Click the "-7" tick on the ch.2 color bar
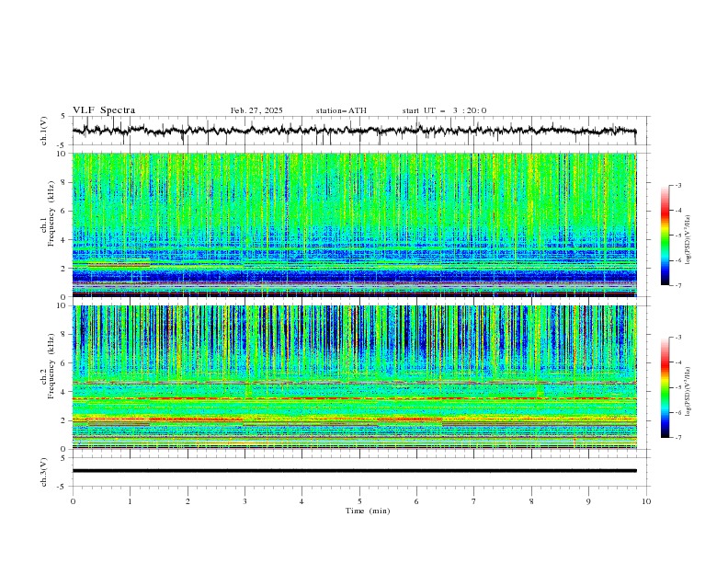Image resolution: width=728 pixels, height=563 pixels. tap(678, 437)
